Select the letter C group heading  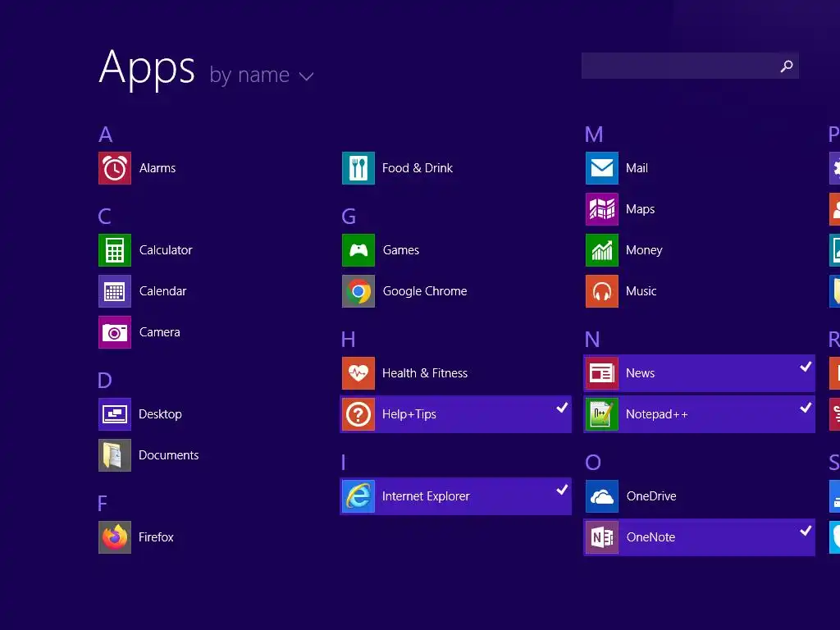105,217
